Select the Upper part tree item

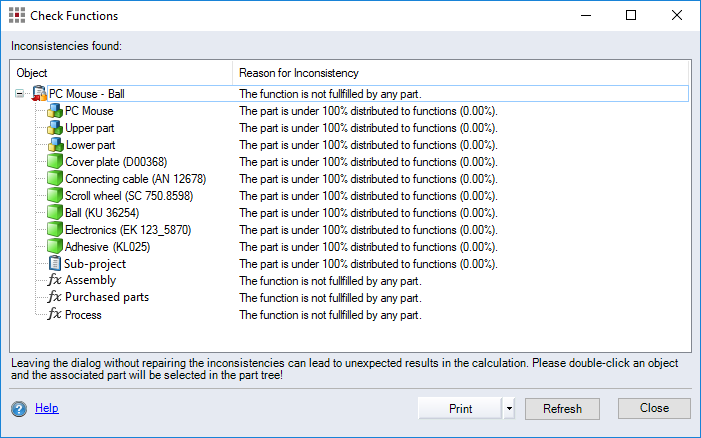point(89,128)
